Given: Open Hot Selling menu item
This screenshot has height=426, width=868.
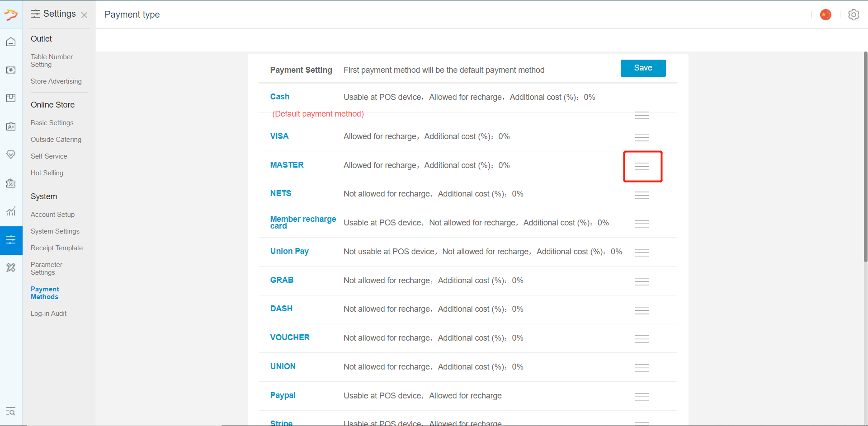Looking at the screenshot, I should (47, 173).
